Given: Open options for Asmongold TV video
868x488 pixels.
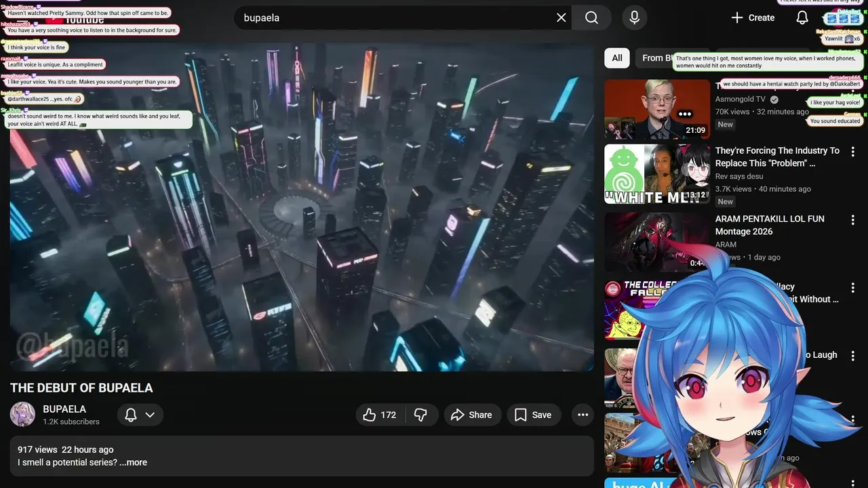Looking at the screenshot, I should [x=853, y=87].
